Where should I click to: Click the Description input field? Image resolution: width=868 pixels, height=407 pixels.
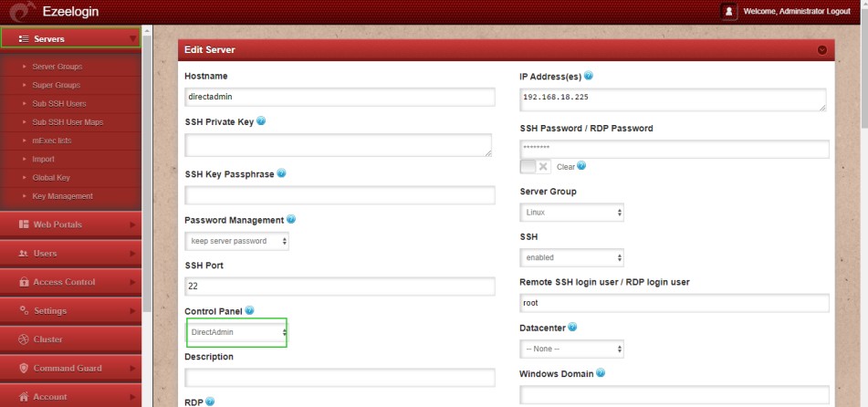click(340, 378)
